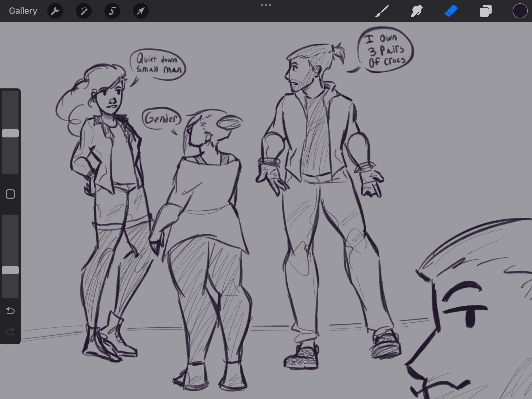Activate the Selection tool
Viewport: 532px width, 399px height.
(112, 11)
